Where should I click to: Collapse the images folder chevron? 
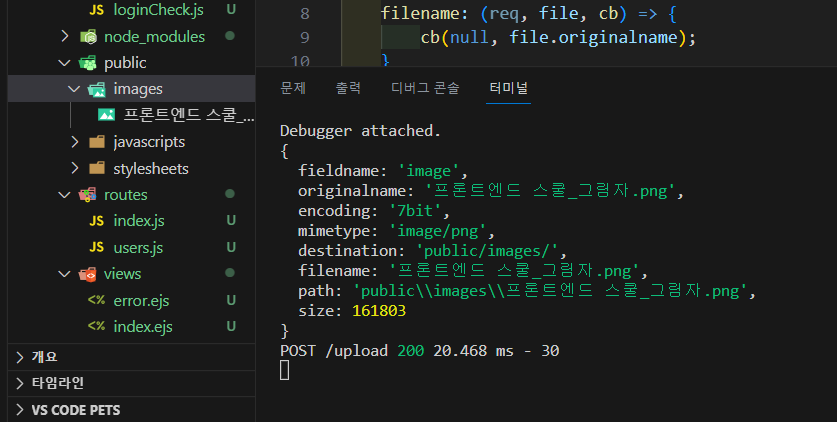coord(74,89)
